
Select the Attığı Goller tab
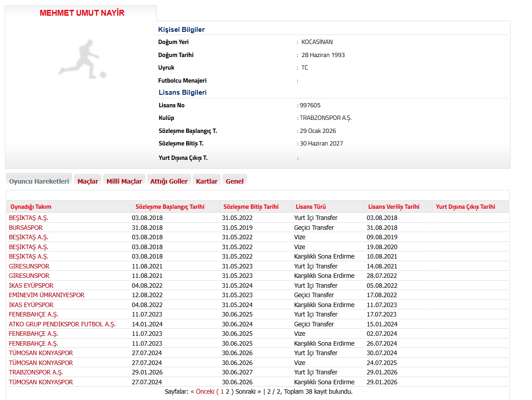click(x=169, y=181)
